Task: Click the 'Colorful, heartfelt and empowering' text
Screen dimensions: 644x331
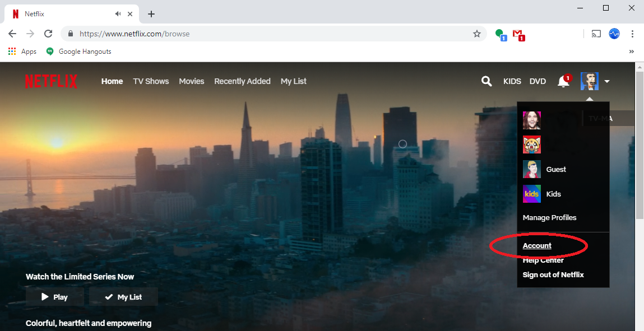Action: coord(89,323)
